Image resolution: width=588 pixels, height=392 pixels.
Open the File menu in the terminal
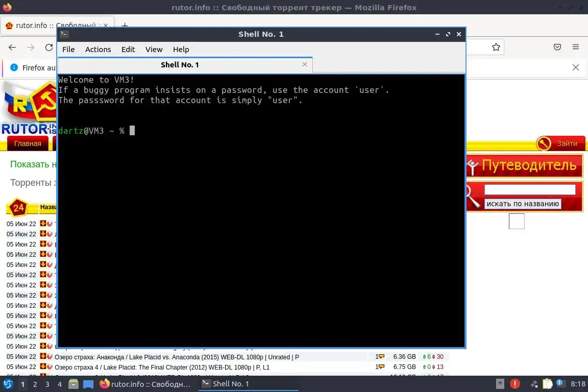(68, 50)
